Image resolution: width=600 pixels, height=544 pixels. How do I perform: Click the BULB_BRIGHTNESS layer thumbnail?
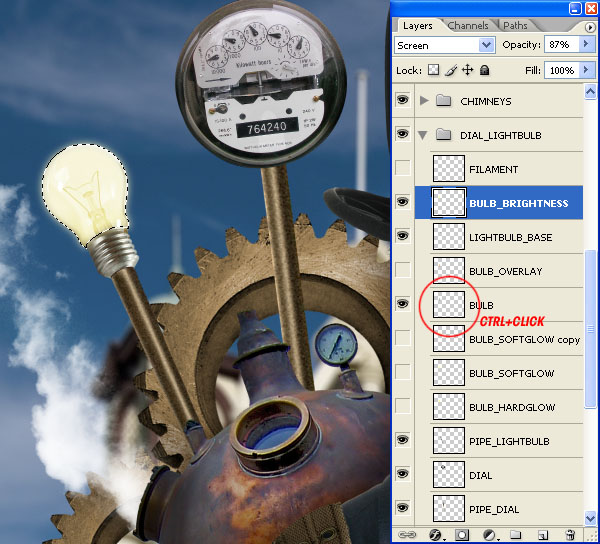tap(449, 202)
